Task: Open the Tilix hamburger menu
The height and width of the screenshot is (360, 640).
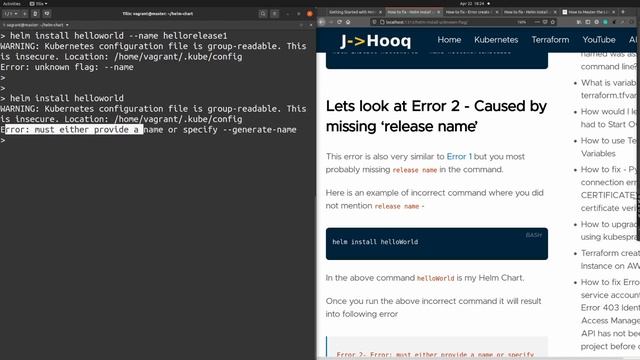Action: (x=275, y=13)
